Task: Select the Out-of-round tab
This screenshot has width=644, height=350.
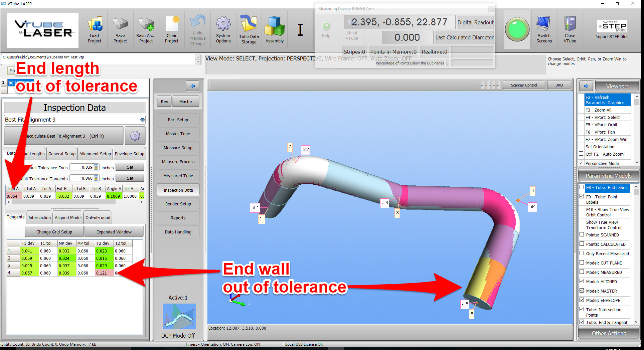Action: (x=98, y=218)
